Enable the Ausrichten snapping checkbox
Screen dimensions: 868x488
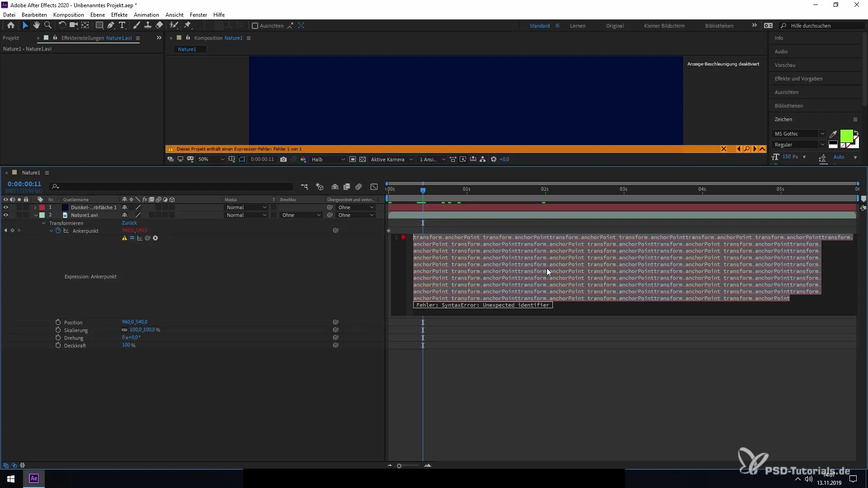(x=255, y=26)
